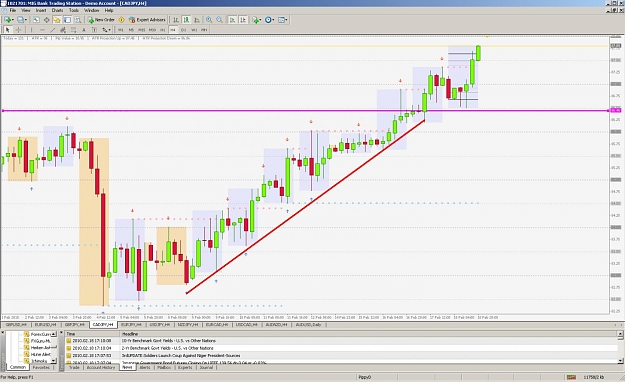Open the Soldiers Launch Coup news headline
This screenshot has height=382, width=625.
coord(181,356)
